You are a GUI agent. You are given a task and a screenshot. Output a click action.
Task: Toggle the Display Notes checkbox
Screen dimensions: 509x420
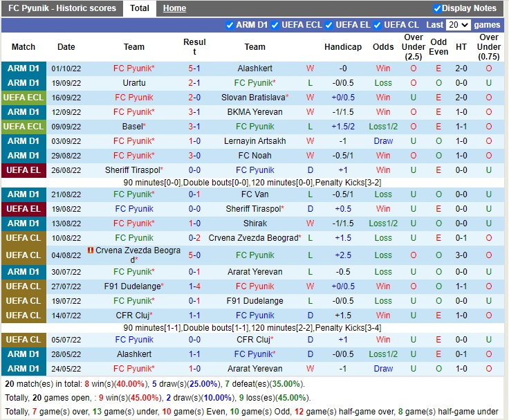tap(437, 8)
